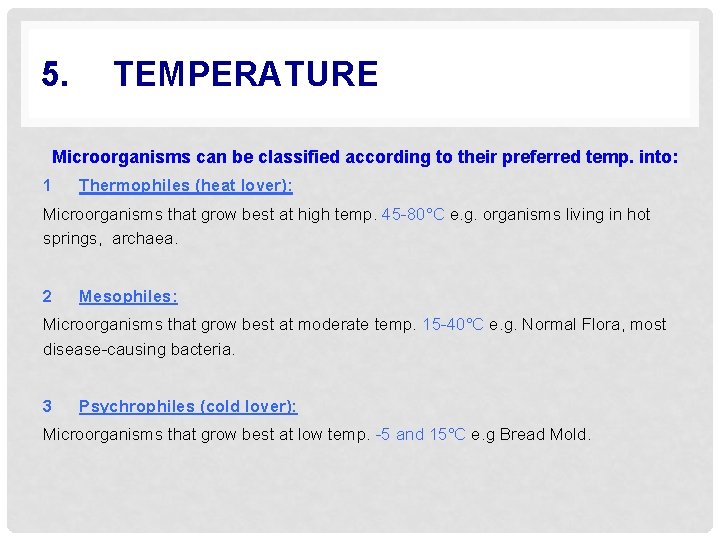Click the phrase grow best at moderate temp.
The width and height of the screenshot is (720, 540).
tap(308, 325)
